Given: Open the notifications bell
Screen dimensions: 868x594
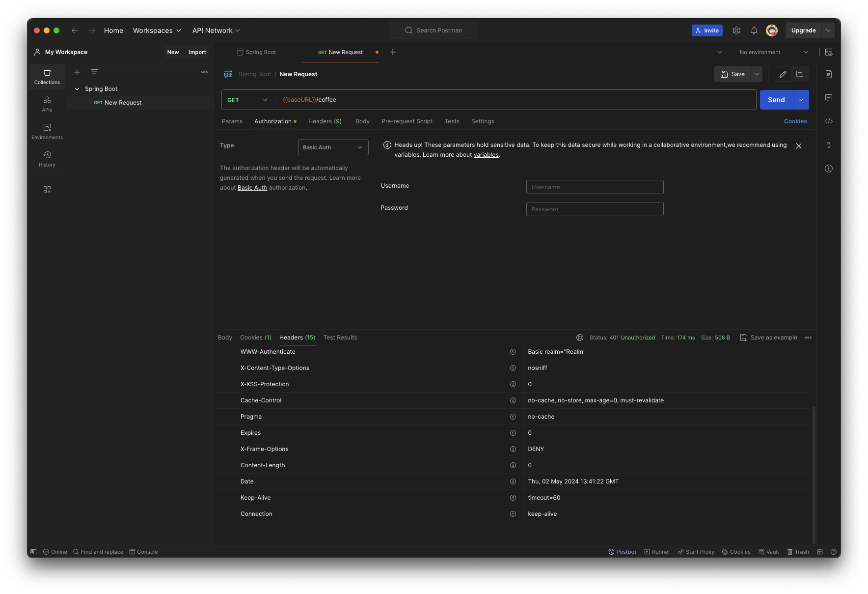Looking at the screenshot, I should point(754,30).
